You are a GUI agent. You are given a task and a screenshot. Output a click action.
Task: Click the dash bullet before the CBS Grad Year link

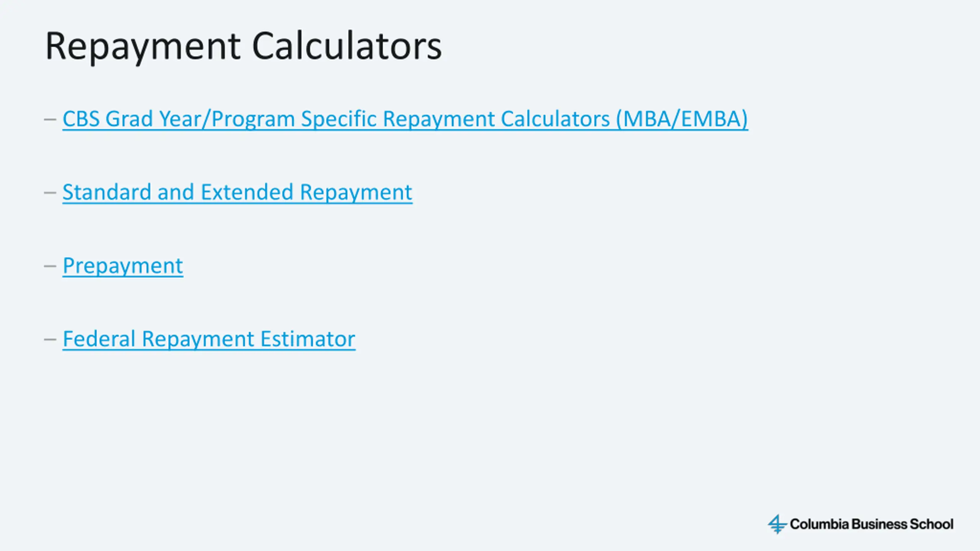click(50, 119)
